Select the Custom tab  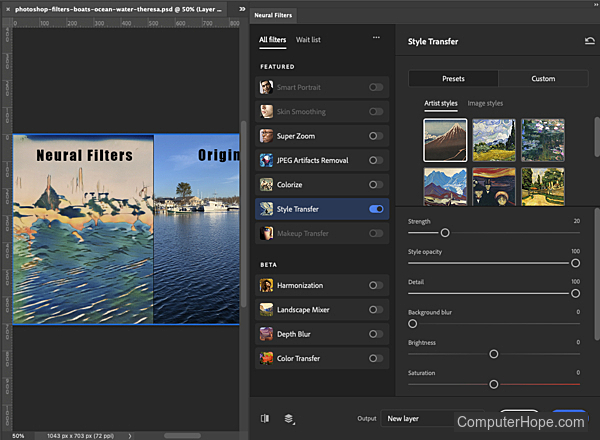543,78
